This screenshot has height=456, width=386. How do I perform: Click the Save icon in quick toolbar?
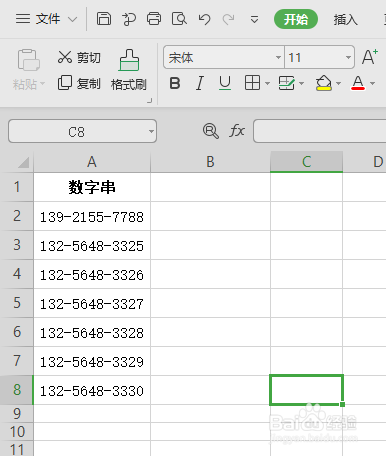click(104, 19)
